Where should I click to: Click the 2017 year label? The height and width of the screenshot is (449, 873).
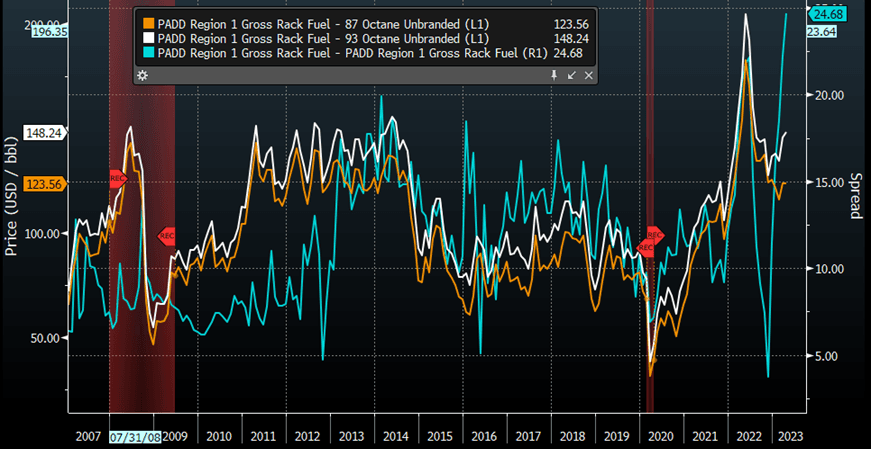pos(528,436)
